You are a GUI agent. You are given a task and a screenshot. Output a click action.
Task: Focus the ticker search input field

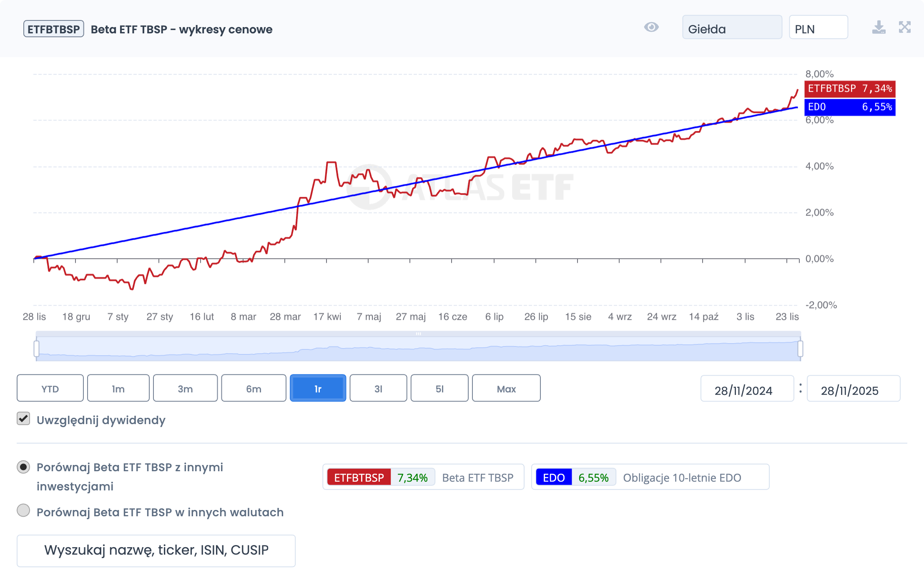point(156,550)
